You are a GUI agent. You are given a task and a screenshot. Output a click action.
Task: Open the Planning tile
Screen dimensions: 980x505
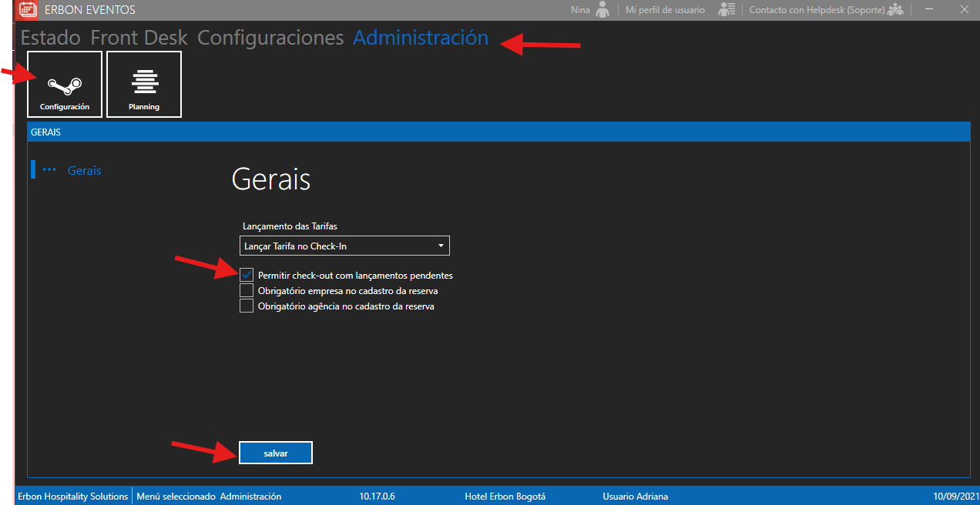pyautogui.click(x=144, y=84)
